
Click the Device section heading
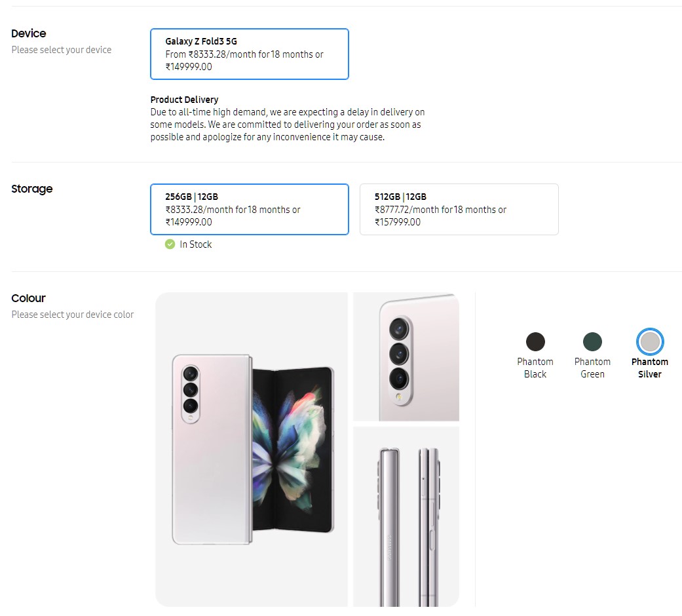tap(29, 33)
